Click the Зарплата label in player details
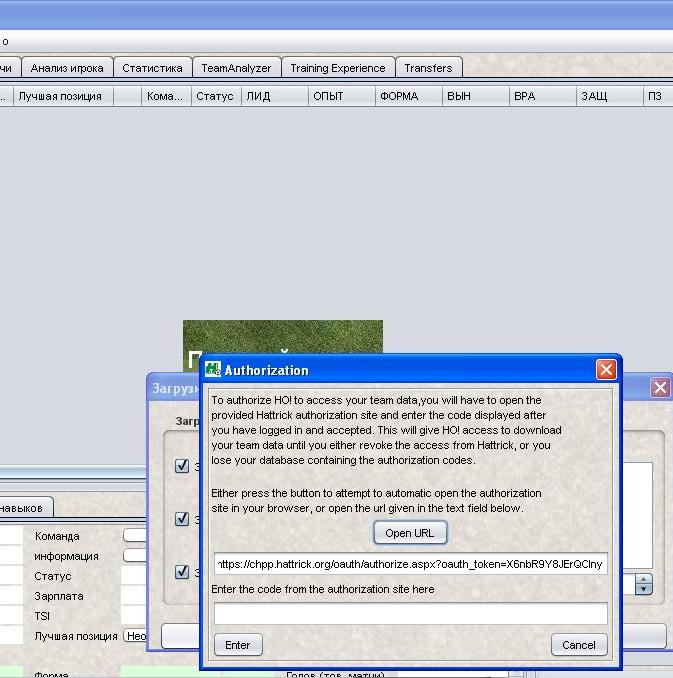This screenshot has width=673, height=678. point(59,596)
